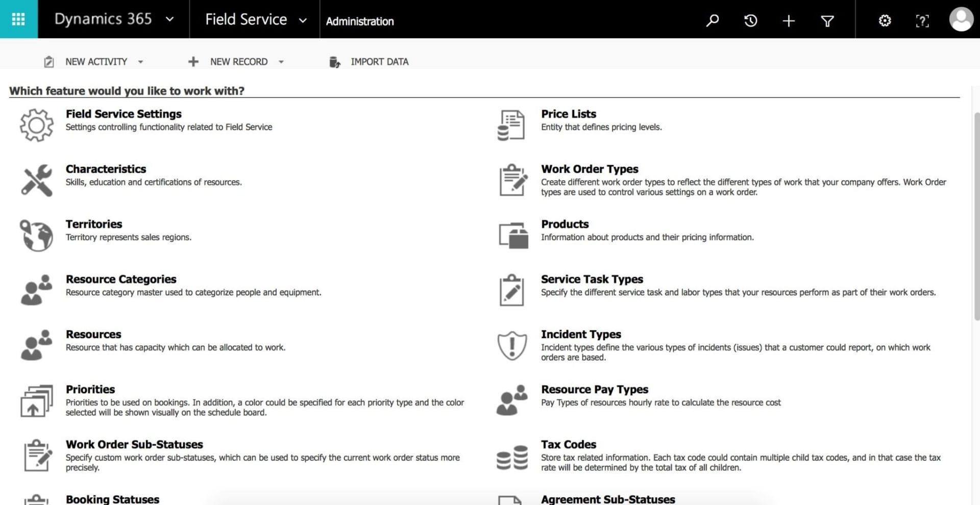Select the Territories globe icon
The width and height of the screenshot is (980, 505).
36,235
